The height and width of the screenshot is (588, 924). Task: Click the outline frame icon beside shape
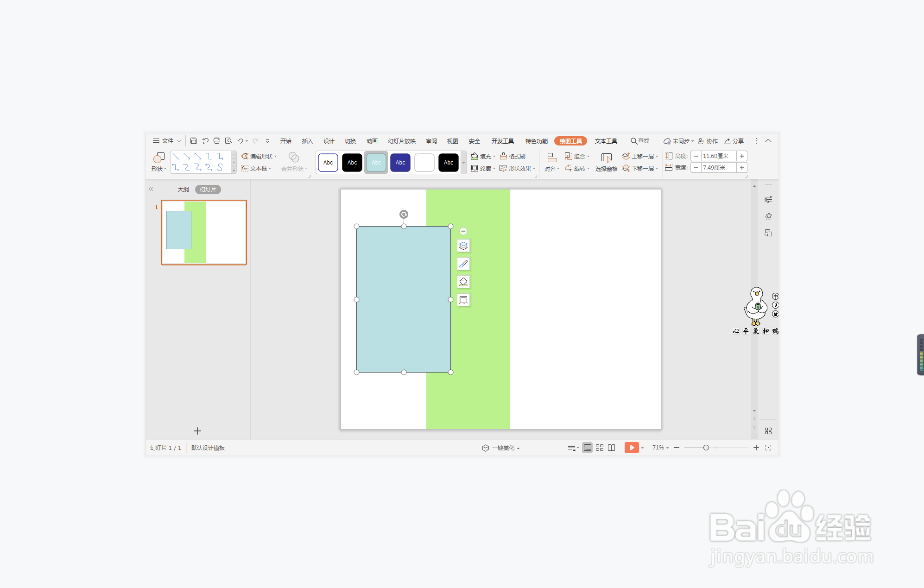(463, 300)
